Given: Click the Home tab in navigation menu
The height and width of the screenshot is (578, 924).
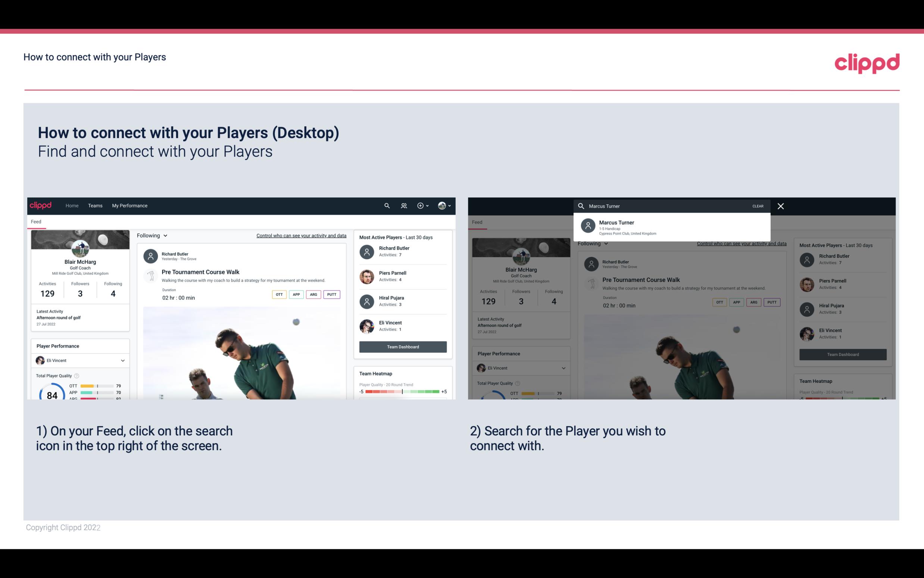Looking at the screenshot, I should (x=71, y=206).
